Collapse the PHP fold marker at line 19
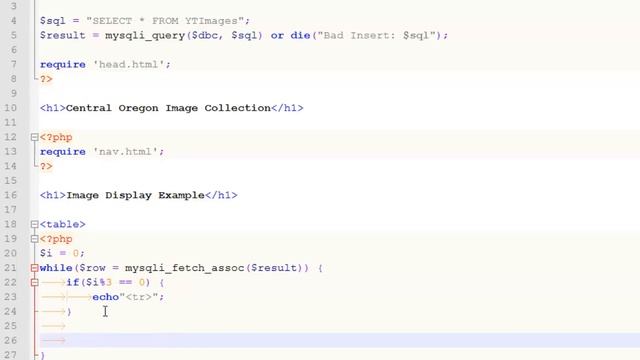The image size is (640, 360). point(35,239)
